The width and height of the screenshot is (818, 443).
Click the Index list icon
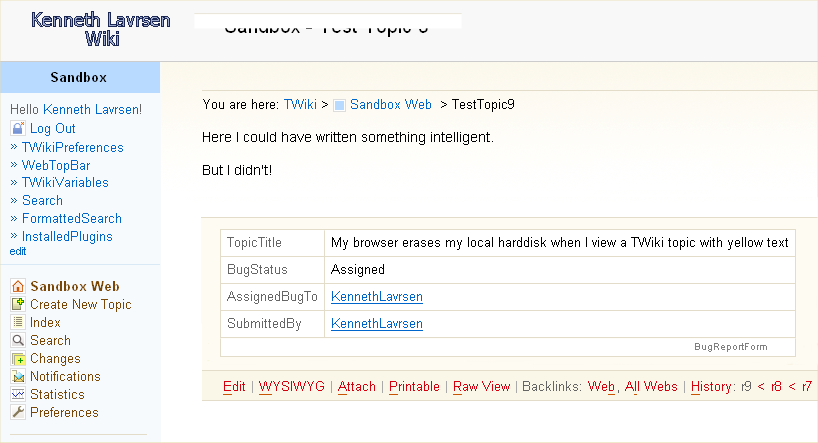tap(18, 322)
